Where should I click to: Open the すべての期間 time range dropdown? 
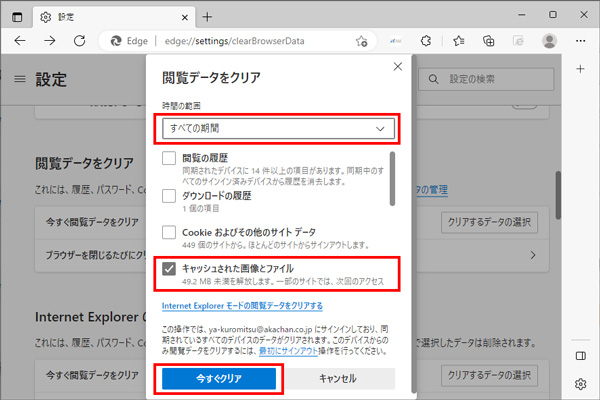click(278, 128)
